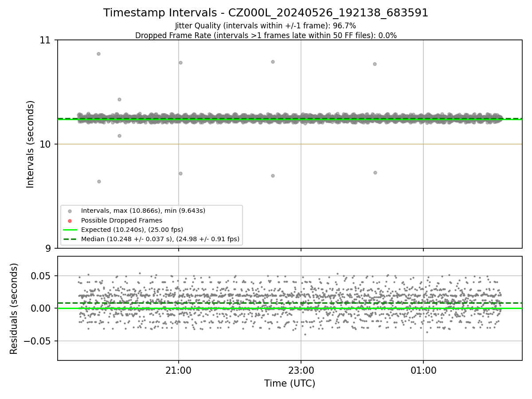Click the x-axis tick label '01:00'
Viewport: 532px width, 399px height.
click(423, 370)
